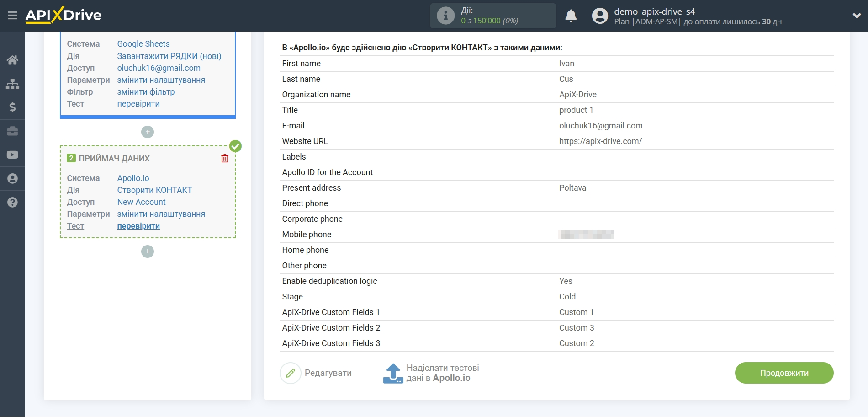Screen dimensions: 868x417
Task: Click the Продовжити button
Action: pyautogui.click(x=784, y=373)
